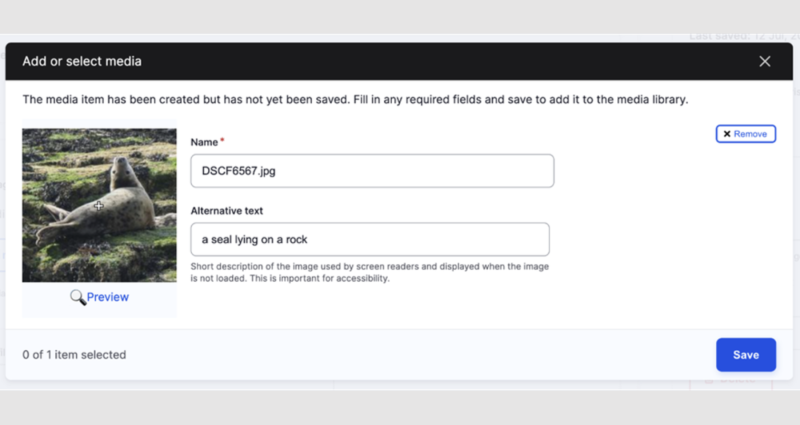Image resolution: width=800 pixels, height=425 pixels.
Task: Click the accessibility help text below alt field
Action: tap(369, 272)
